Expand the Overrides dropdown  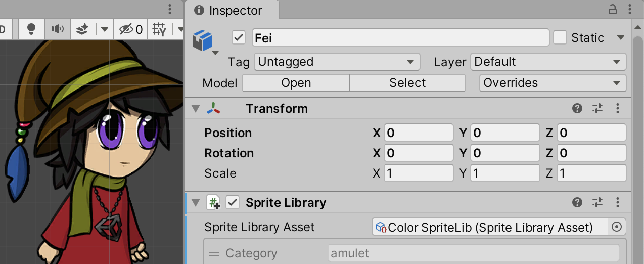point(553,83)
